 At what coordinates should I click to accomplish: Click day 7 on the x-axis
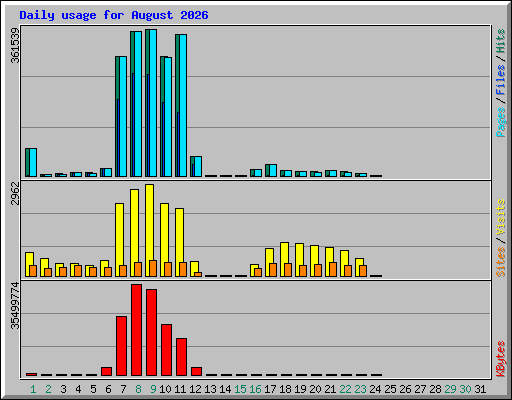(x=123, y=389)
